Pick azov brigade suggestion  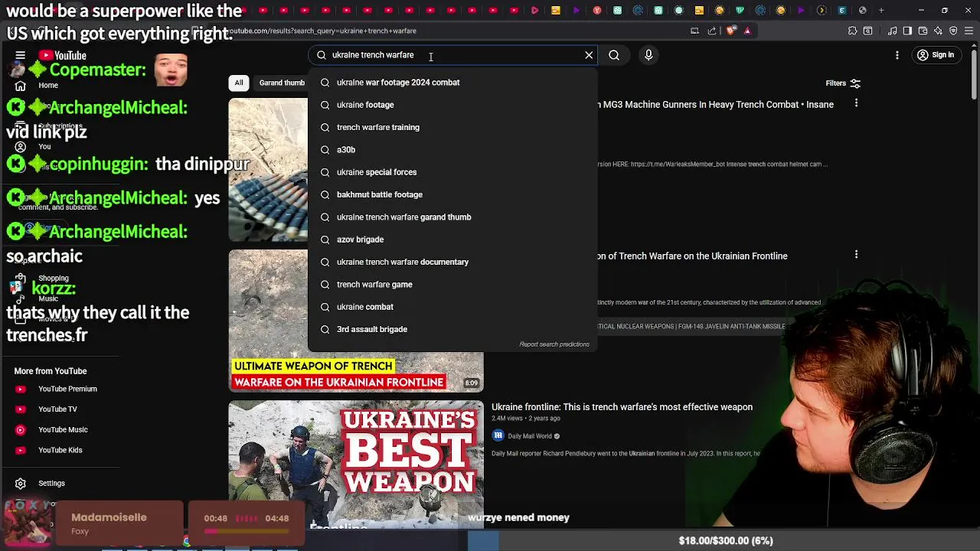452,240
